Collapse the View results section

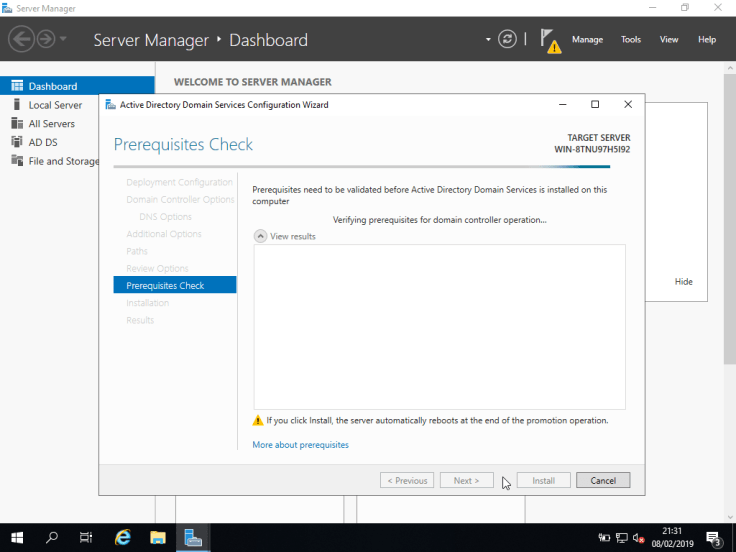261,236
